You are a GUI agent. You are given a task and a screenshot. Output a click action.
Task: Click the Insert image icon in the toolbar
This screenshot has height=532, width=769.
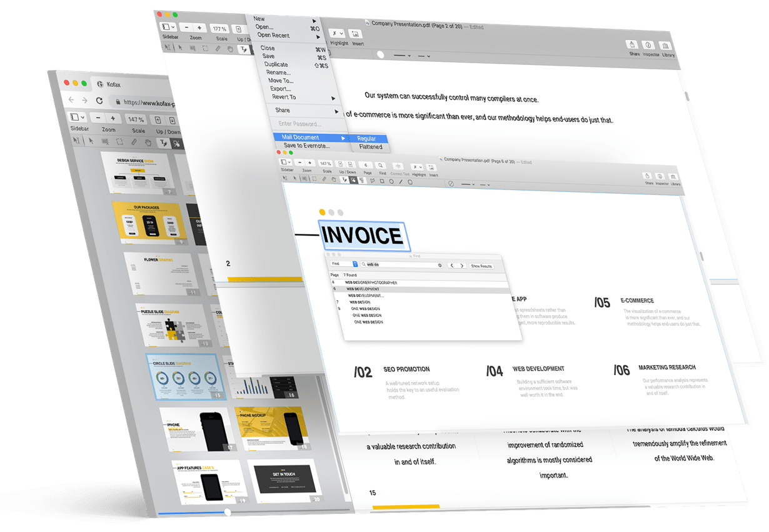431,168
